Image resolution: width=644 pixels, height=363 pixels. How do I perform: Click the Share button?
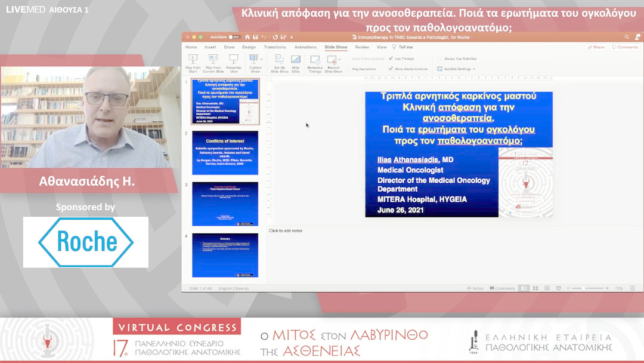coord(596,47)
